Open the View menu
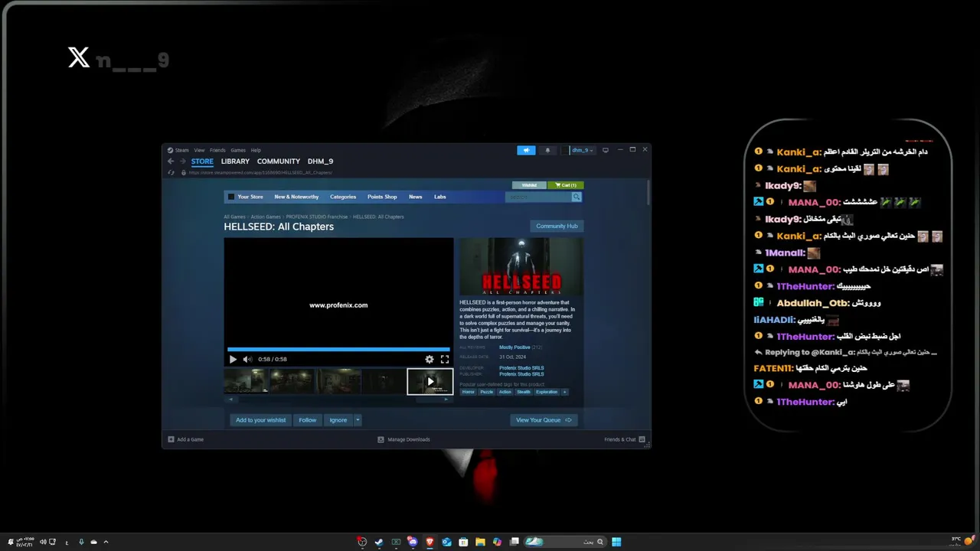The height and width of the screenshot is (551, 980). (x=199, y=150)
